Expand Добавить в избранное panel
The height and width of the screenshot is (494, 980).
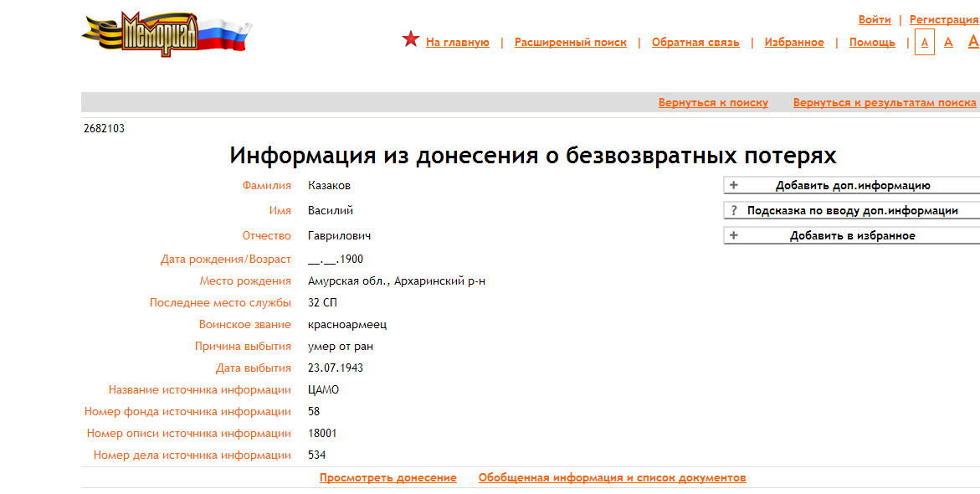tap(852, 236)
